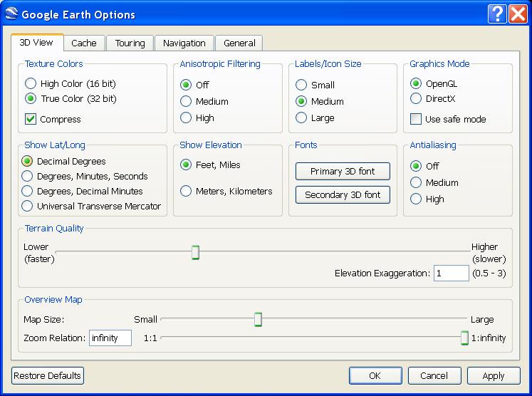The image size is (532, 396).
Task: Switch to the Cache tab
Action: [x=84, y=43]
